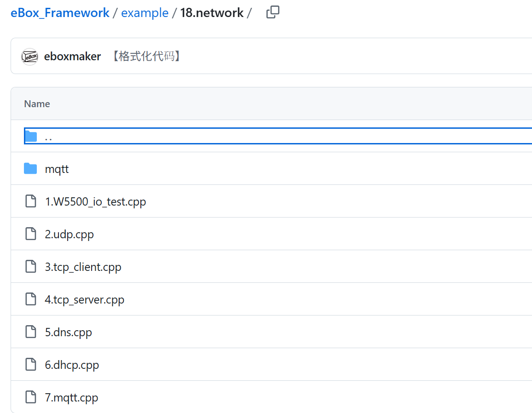Click file icon beside 1.W5500_io_test.cpp

31,201
